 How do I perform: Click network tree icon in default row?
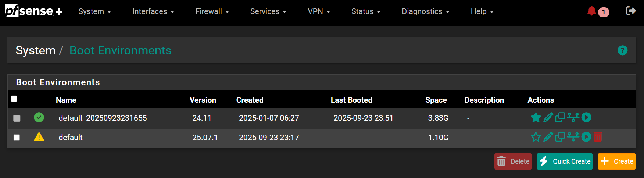point(573,137)
